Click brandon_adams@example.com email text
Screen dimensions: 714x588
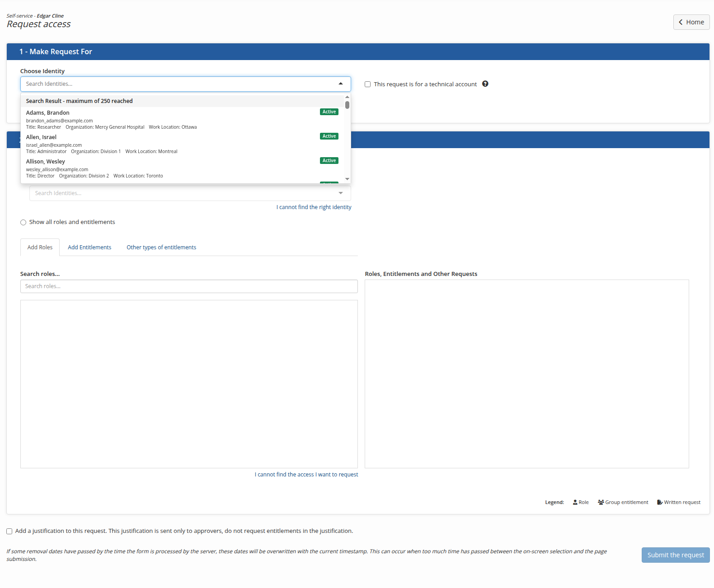pyautogui.click(x=59, y=121)
